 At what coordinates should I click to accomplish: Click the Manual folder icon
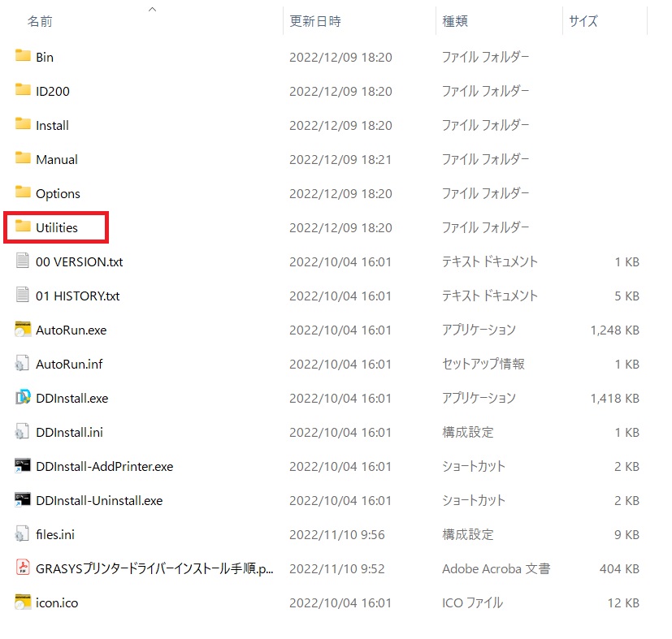(23, 158)
